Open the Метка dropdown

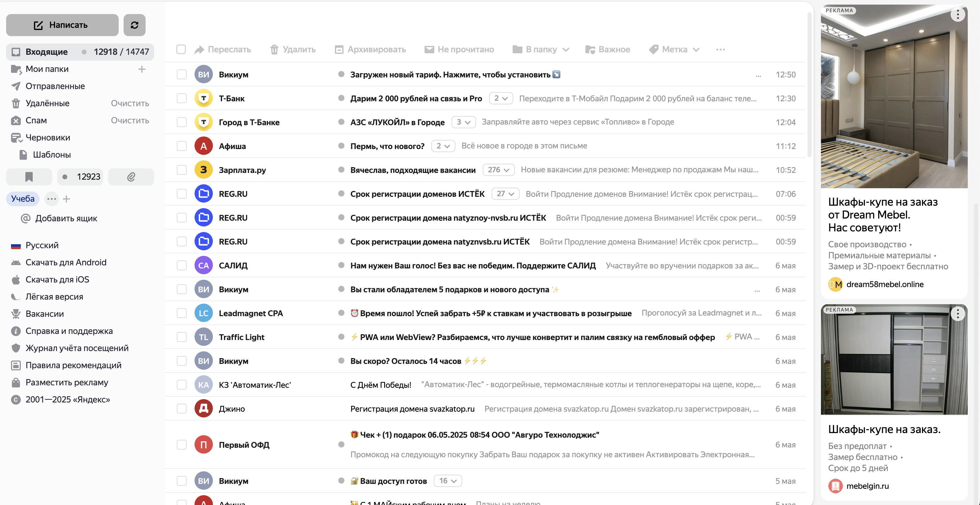(674, 50)
